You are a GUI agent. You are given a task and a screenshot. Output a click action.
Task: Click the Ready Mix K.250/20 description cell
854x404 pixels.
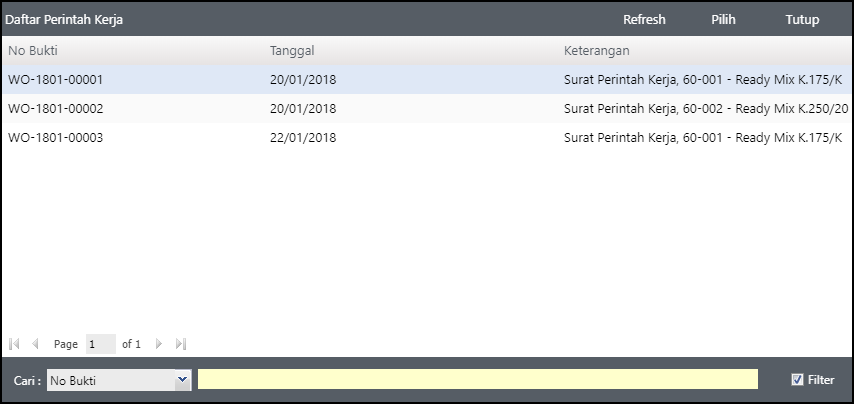coord(706,108)
